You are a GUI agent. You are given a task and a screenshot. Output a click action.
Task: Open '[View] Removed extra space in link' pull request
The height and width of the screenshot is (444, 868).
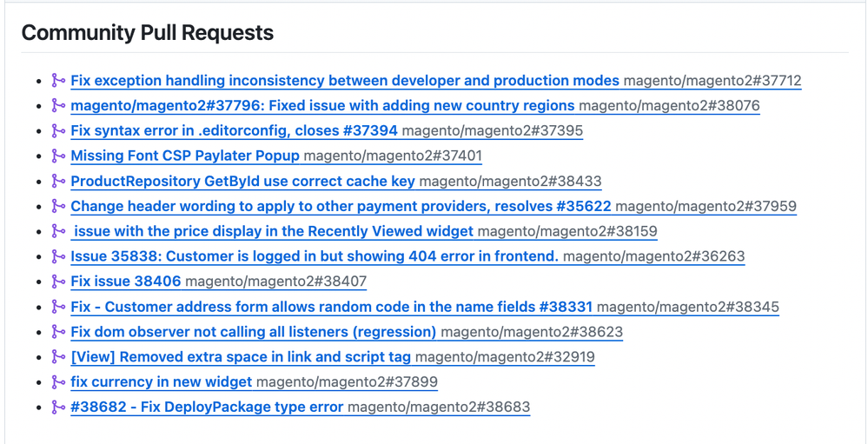tap(241, 357)
